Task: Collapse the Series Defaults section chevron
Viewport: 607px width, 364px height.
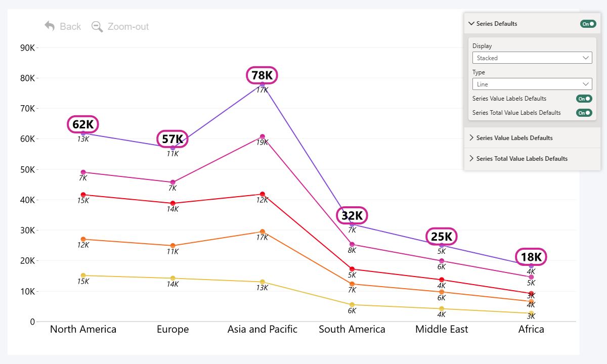Action: point(471,23)
